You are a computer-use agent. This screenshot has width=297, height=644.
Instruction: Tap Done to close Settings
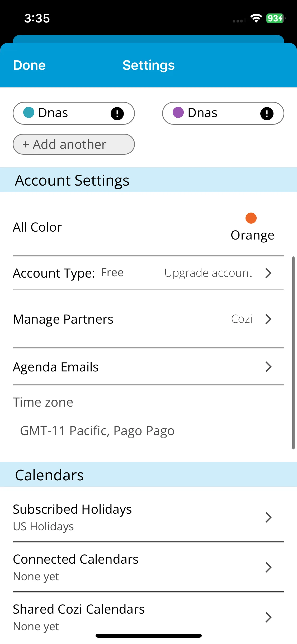click(29, 65)
